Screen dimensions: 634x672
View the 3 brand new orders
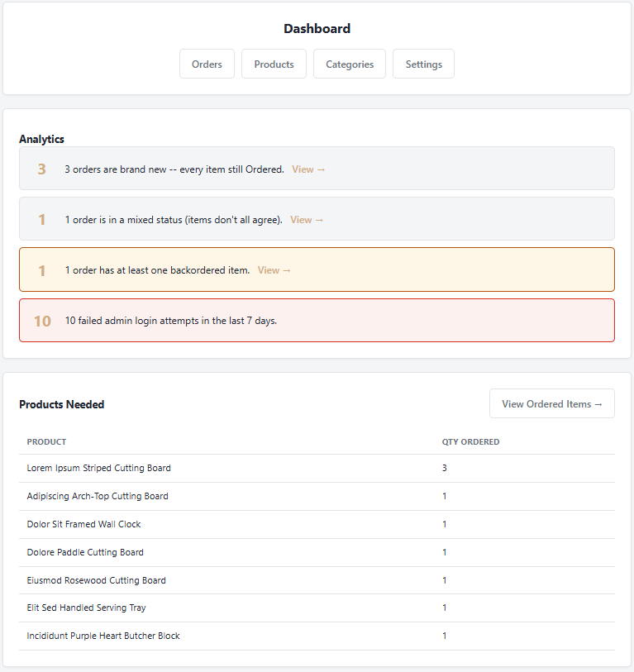[x=308, y=169]
